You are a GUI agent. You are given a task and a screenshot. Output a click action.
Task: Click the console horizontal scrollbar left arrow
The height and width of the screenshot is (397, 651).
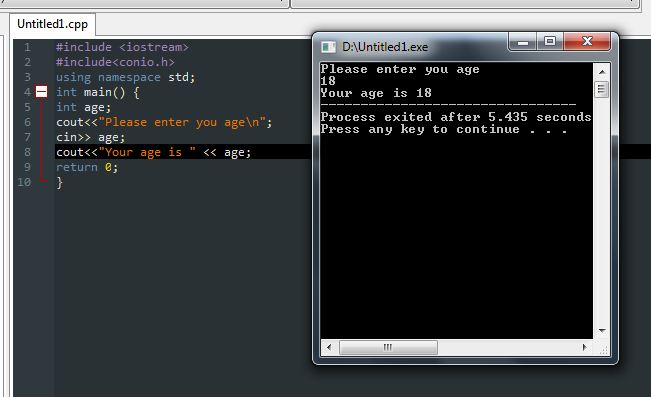(x=329, y=347)
